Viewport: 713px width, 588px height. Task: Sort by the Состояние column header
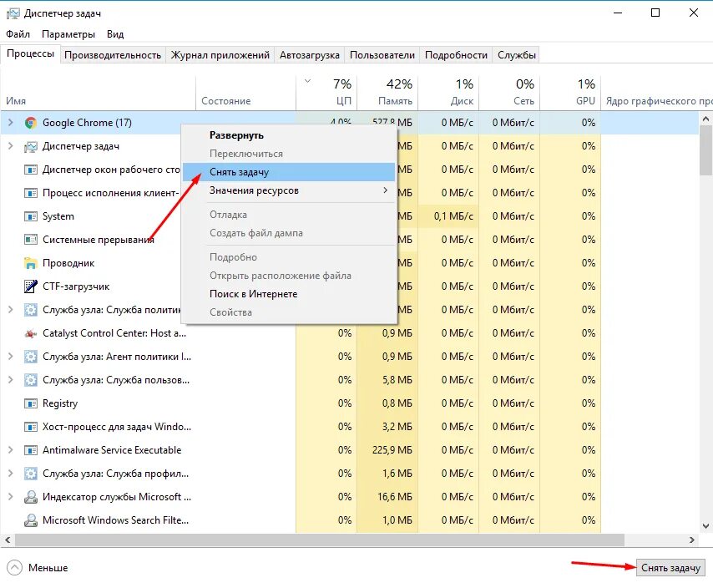click(246, 93)
